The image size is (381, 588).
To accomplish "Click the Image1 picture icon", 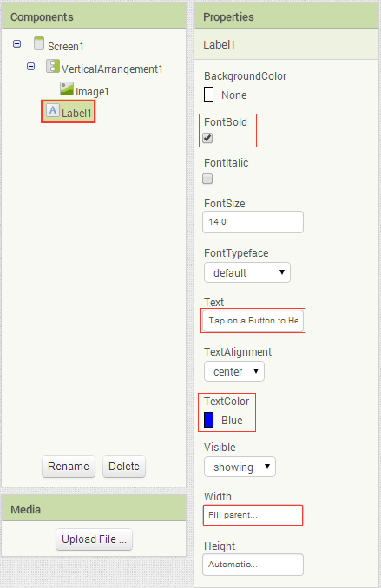I will pos(67,88).
